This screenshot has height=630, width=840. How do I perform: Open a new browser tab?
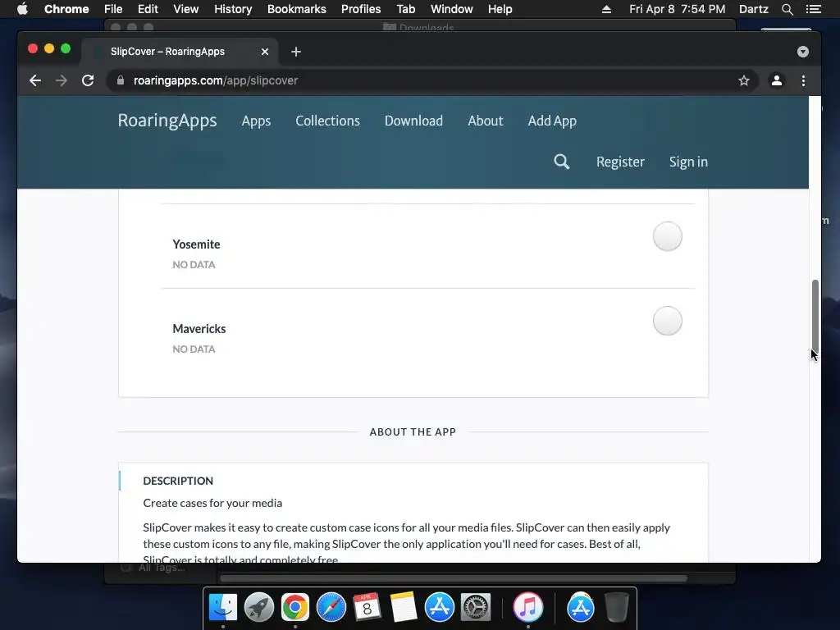pos(295,52)
